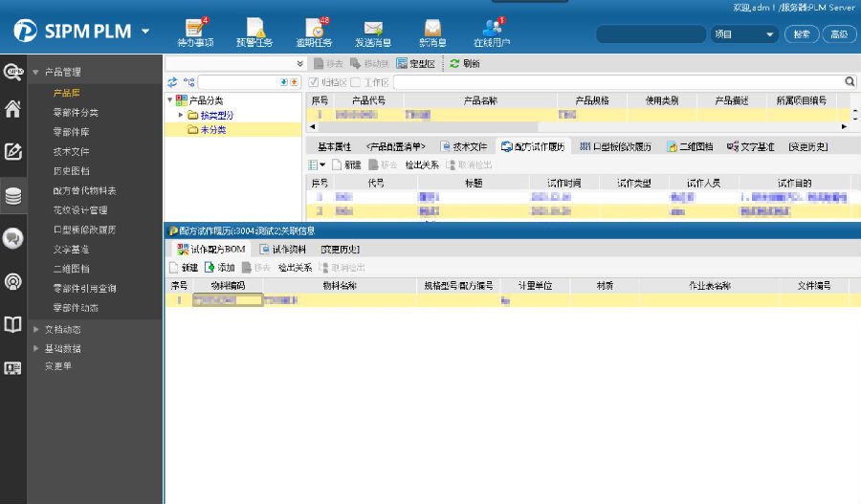The width and height of the screenshot is (861, 504).
Task: Open the 待办事项 to-do icon
Action: [195, 29]
